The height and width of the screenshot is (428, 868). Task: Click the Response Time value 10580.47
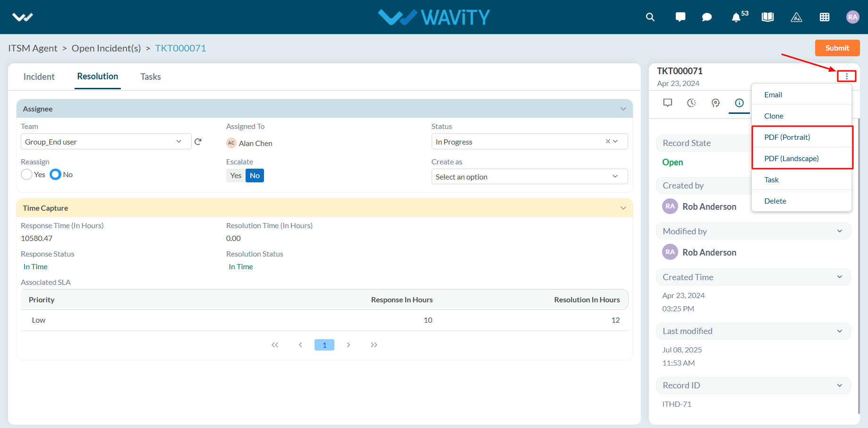(37, 238)
